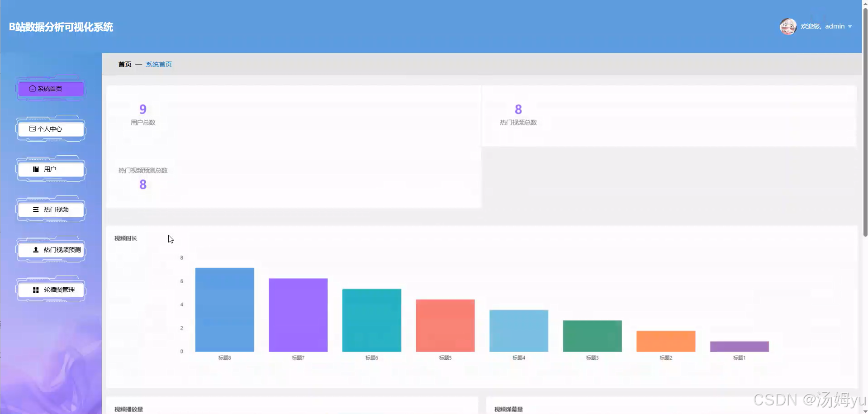The height and width of the screenshot is (414, 868).
Task: Click the 热门视频预测总数 label
Action: pos(143,171)
